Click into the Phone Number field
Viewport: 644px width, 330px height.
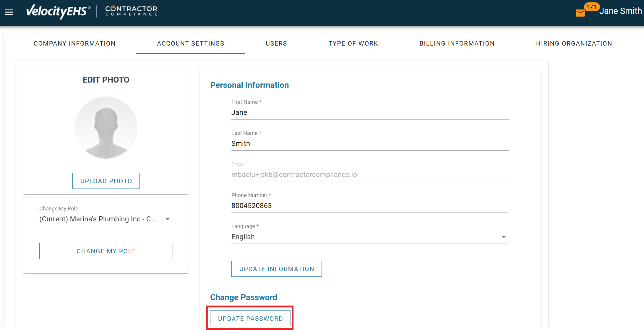[370, 206]
